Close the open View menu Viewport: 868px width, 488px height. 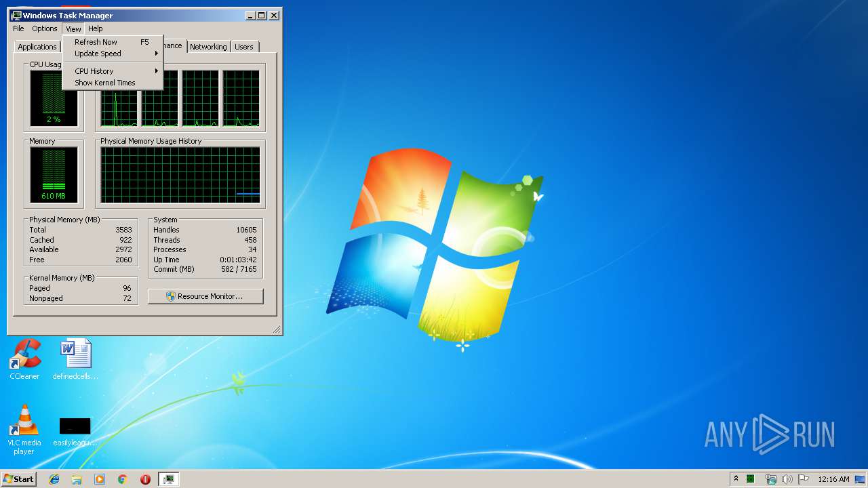click(x=73, y=28)
